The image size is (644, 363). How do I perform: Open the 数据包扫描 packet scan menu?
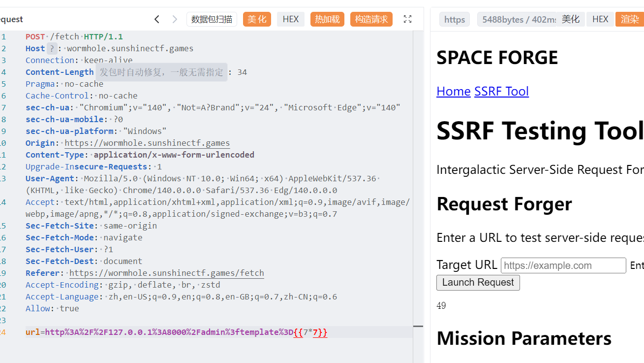click(x=212, y=19)
